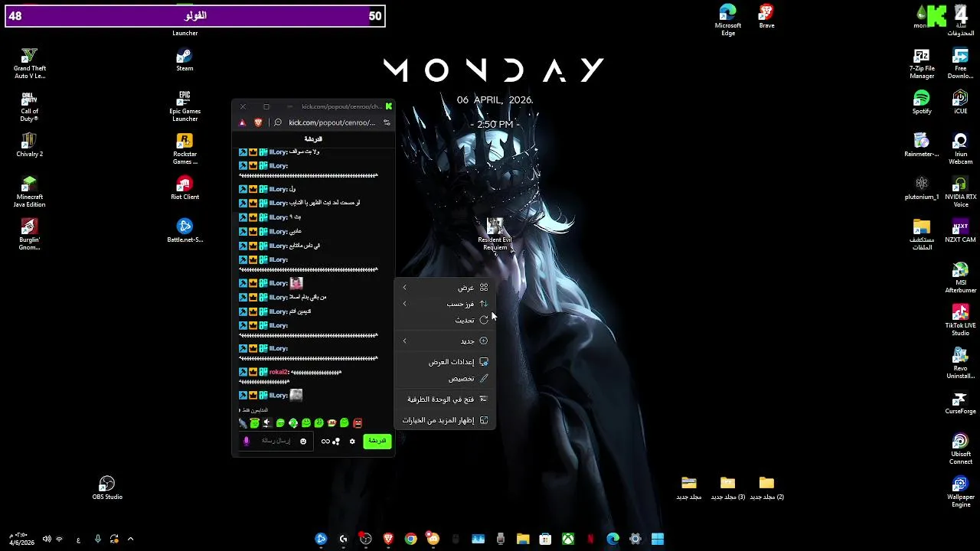The width and height of the screenshot is (980, 551).
Task: Select Grand Theft Auto V shortcut
Action: (x=29, y=64)
